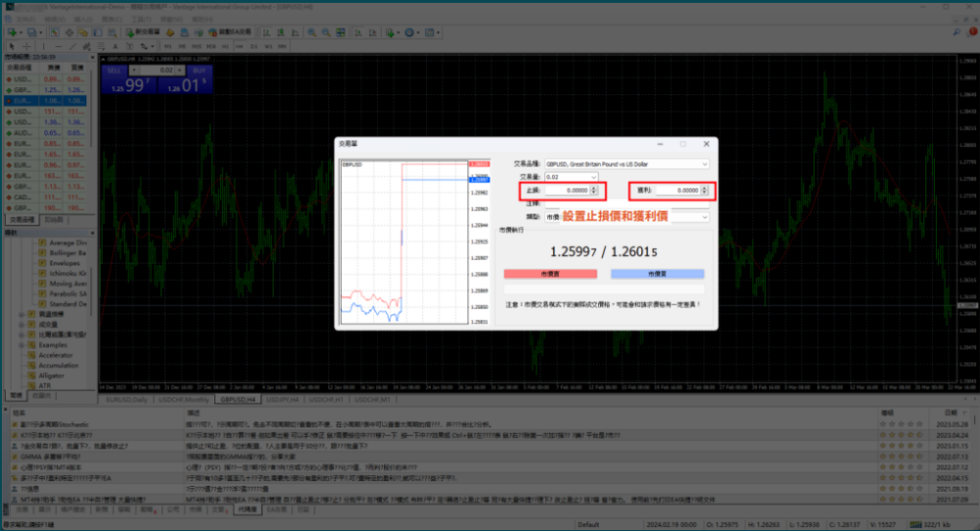
Task: Open the order type dropdown
Action: [704, 217]
